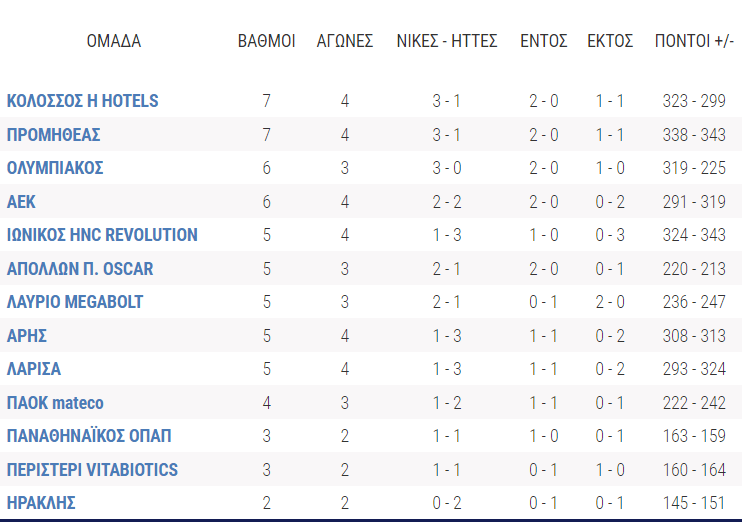Image resolution: width=742 pixels, height=522 pixels.
Task: Open ΛΑΥΡΙΟ MEGABOLT team page
Action: pyautogui.click(x=75, y=302)
